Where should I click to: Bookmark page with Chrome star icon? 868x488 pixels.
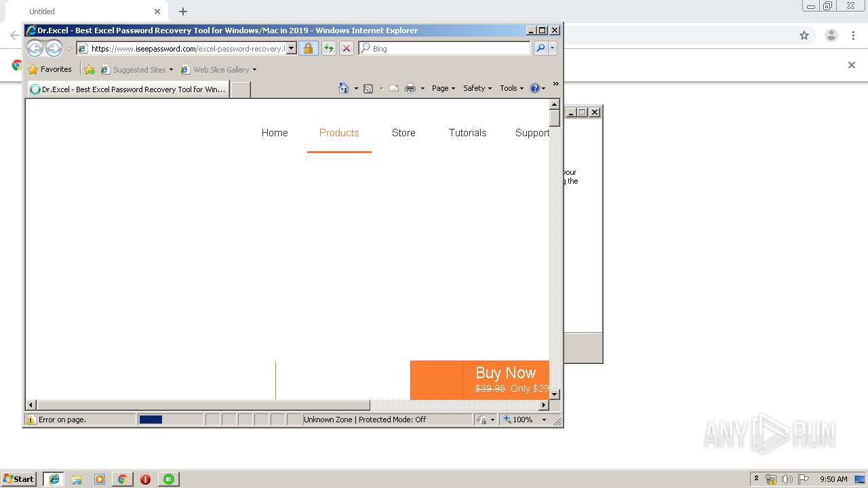point(804,35)
